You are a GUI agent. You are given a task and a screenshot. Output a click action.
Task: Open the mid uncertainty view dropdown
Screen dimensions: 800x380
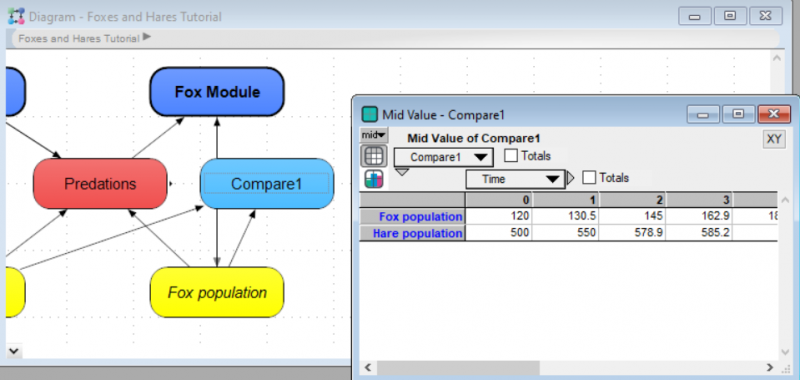point(374,135)
